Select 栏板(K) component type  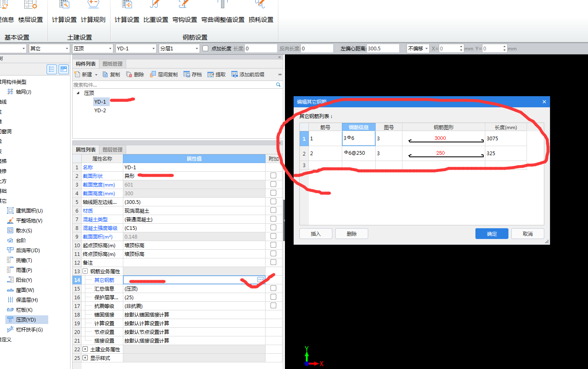tap(19, 310)
